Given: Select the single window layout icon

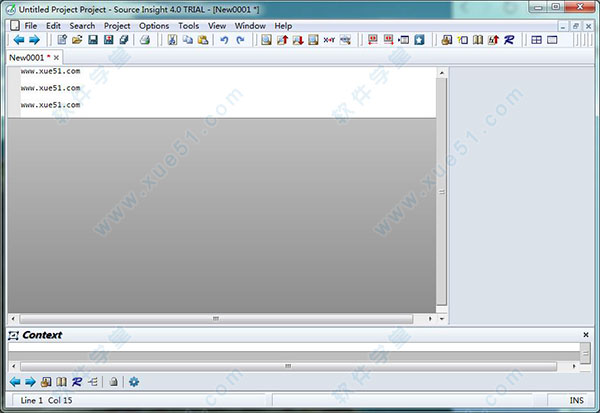Looking at the screenshot, I should [552, 40].
